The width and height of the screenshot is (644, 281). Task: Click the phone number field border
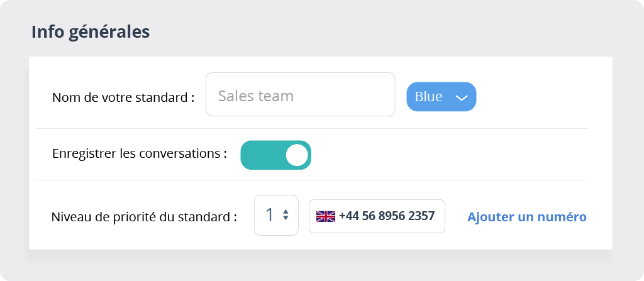coord(377,200)
